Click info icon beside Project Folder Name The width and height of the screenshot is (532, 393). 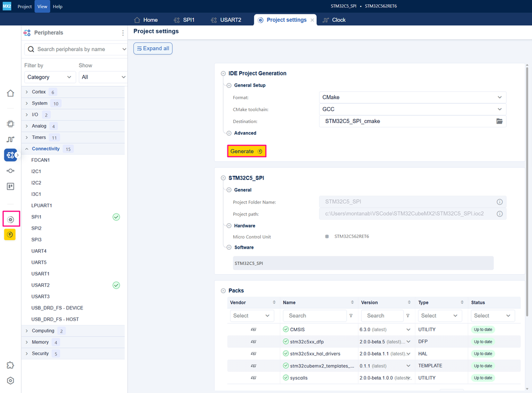[500, 202]
